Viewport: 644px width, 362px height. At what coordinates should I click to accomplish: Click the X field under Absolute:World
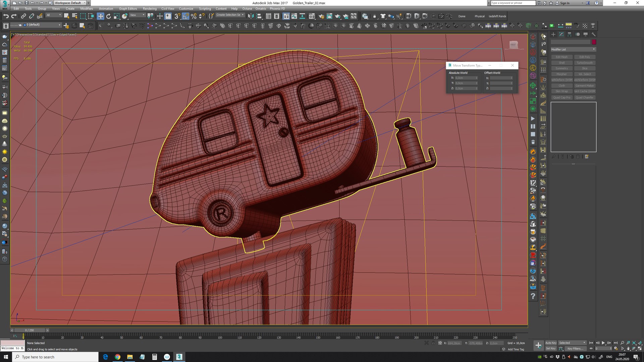tap(466, 78)
